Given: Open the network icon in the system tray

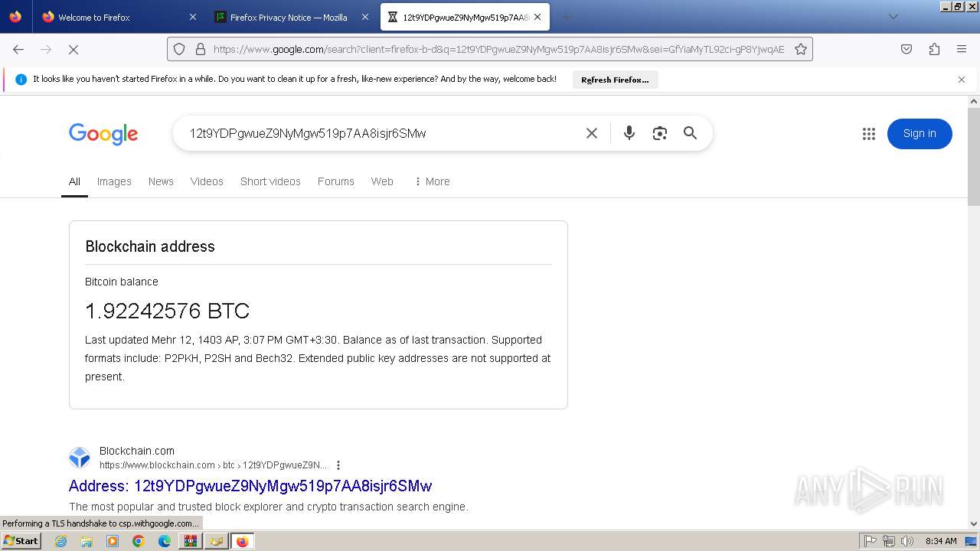Looking at the screenshot, I should tap(889, 541).
